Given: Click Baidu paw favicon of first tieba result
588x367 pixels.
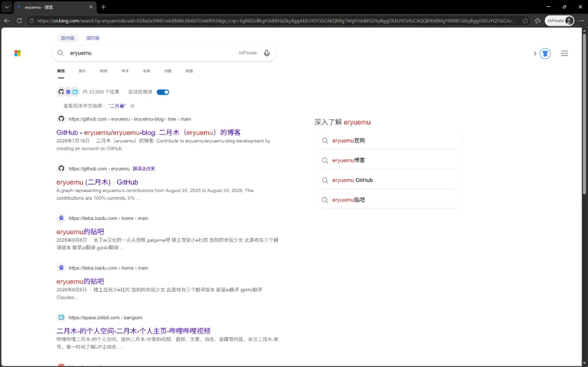Looking at the screenshot, I should tap(61, 218).
